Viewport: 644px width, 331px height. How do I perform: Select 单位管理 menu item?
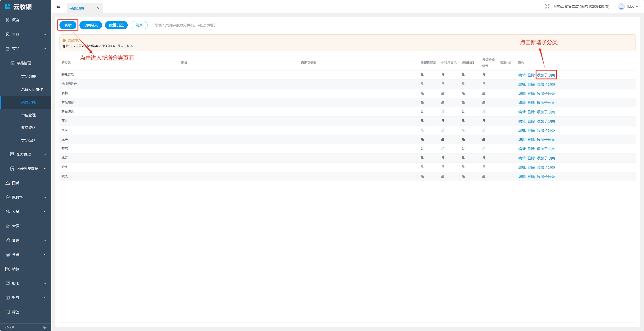(28, 115)
